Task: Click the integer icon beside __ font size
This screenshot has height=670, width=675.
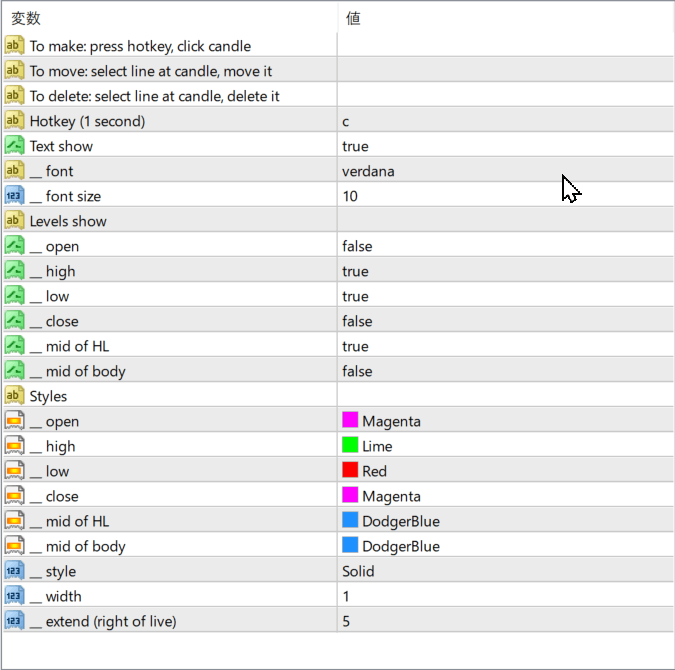Action: [14, 196]
